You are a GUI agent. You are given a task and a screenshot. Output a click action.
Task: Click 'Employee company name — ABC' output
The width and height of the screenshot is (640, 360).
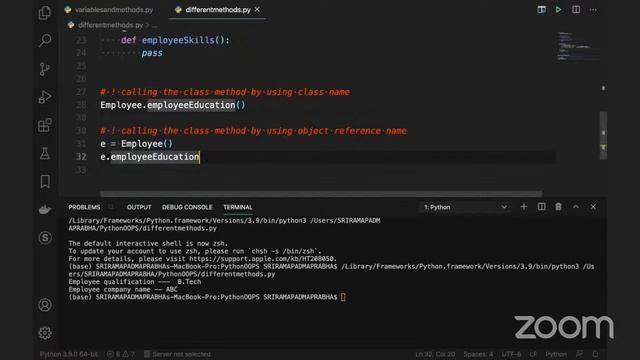tap(123, 289)
